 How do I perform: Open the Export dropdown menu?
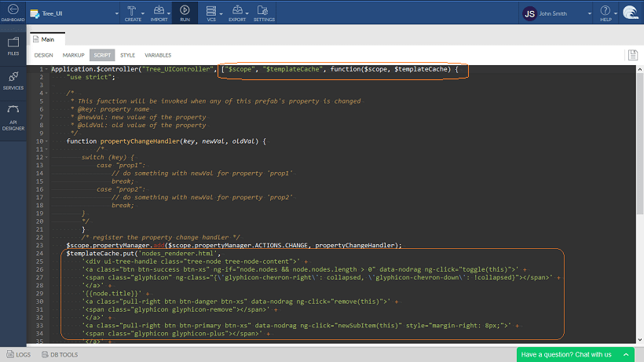click(x=238, y=13)
